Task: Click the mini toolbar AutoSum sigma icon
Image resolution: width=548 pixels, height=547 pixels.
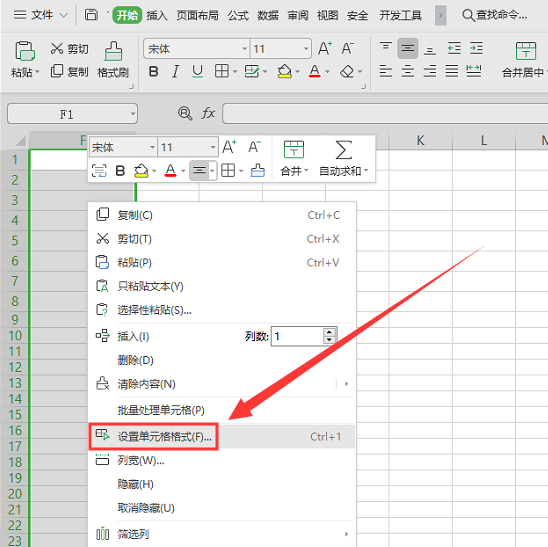Action: [x=343, y=150]
